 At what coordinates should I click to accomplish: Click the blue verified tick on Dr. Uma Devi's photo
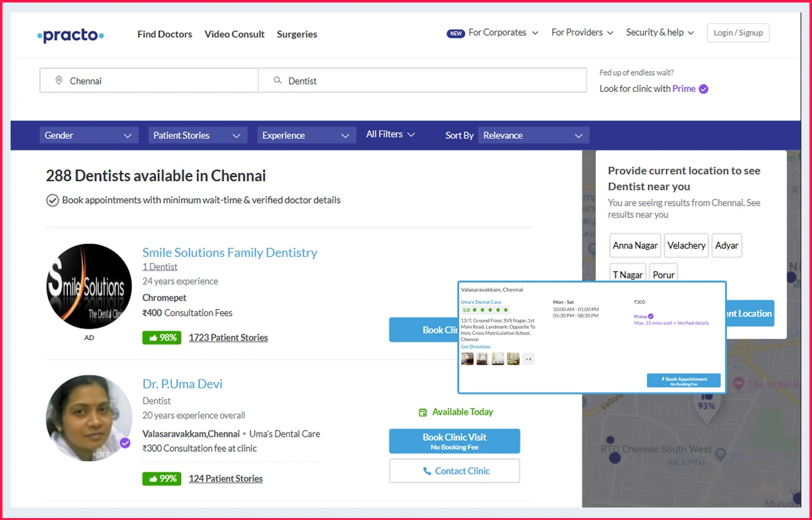tap(125, 442)
